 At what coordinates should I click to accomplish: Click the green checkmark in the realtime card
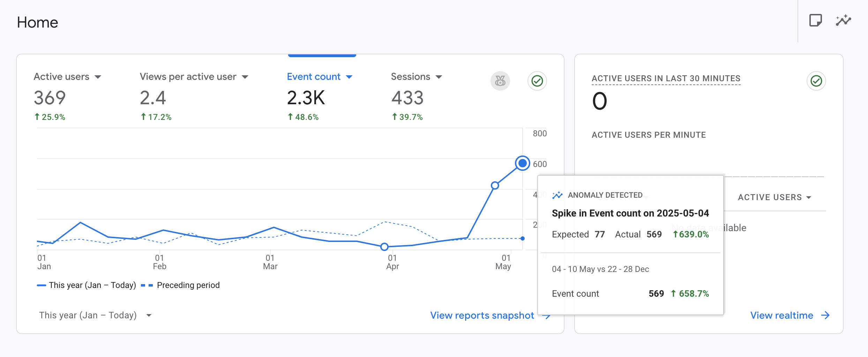click(x=816, y=81)
